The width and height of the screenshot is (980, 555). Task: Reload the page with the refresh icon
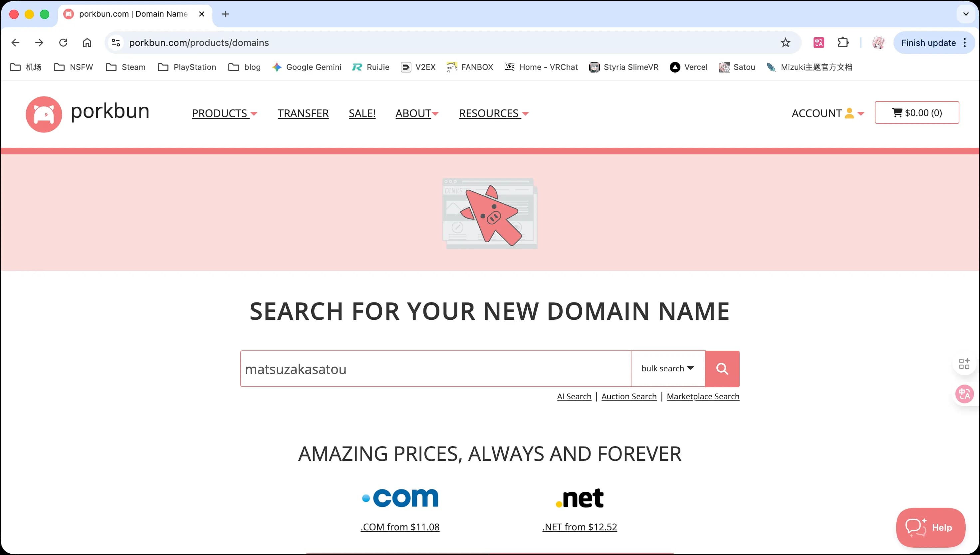[x=63, y=43]
